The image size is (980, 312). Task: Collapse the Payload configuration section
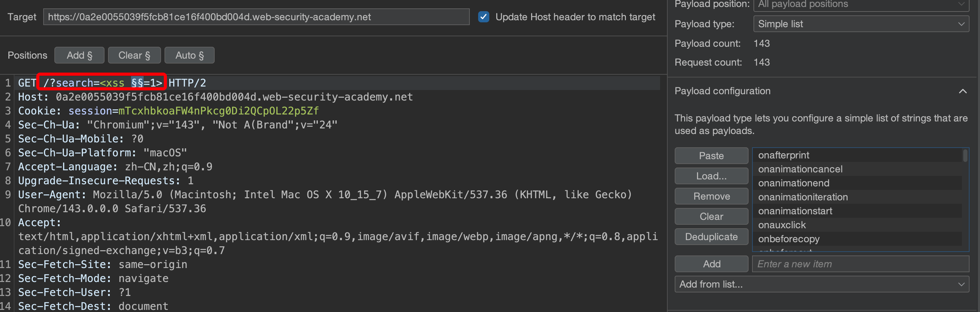963,91
